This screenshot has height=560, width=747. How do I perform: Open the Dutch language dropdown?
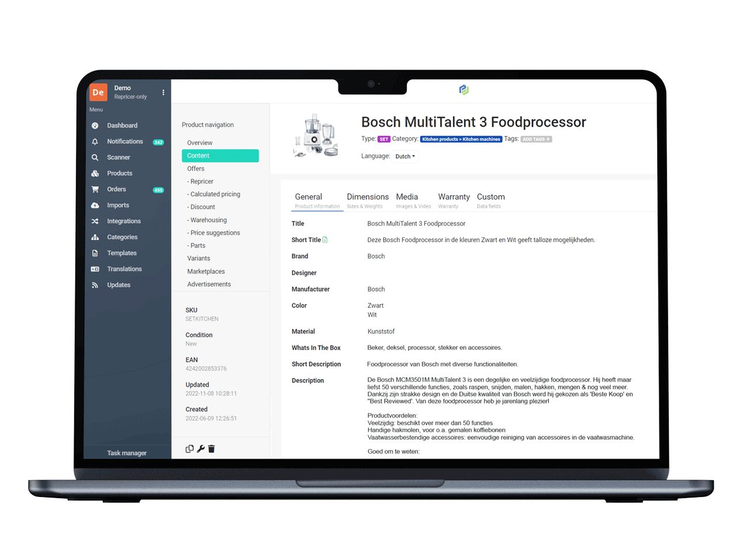coord(405,156)
